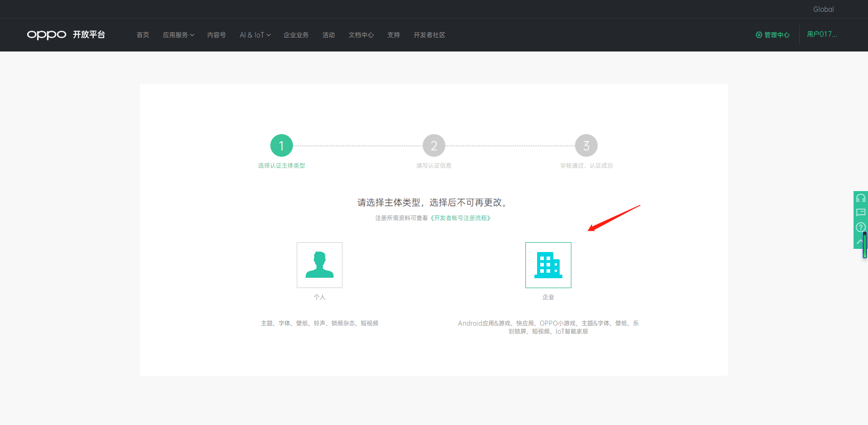Click the 选择认证主体类型 step label
The image size is (868, 425).
pos(282,166)
